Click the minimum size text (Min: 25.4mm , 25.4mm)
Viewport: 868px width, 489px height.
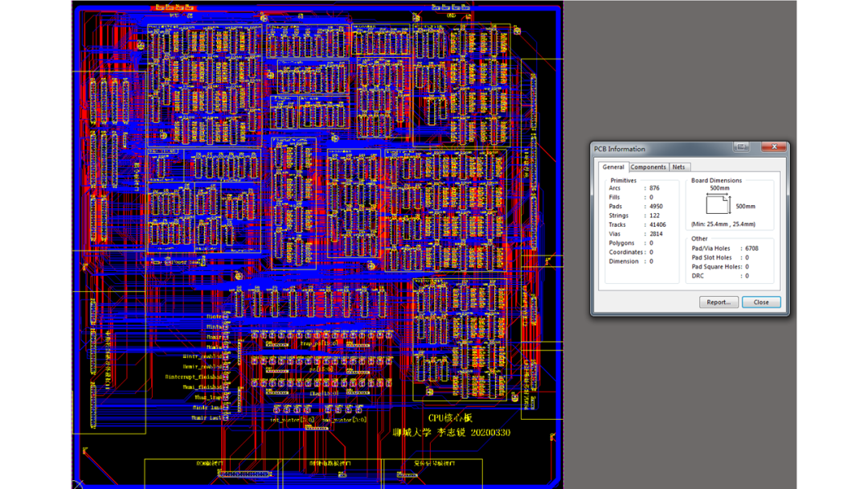pos(723,224)
